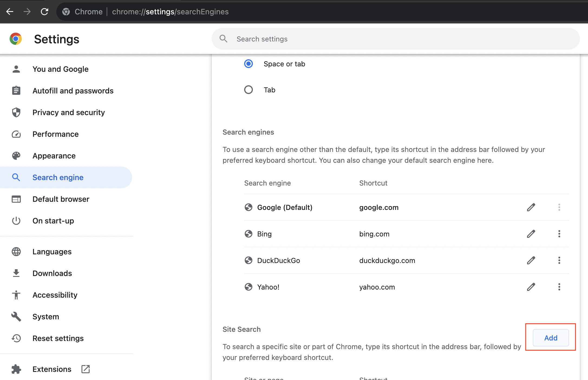Open the three-dot menu for Bing
The height and width of the screenshot is (380, 588).
pyautogui.click(x=559, y=234)
